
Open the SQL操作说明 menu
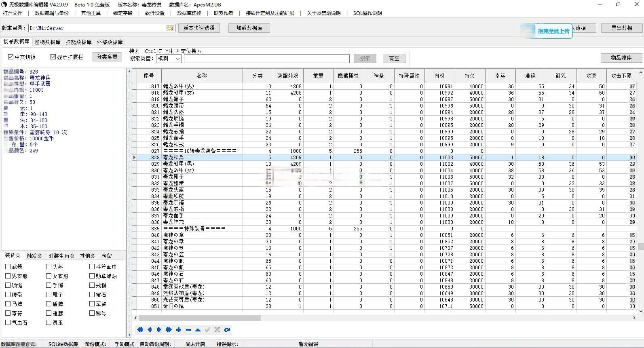click(367, 13)
